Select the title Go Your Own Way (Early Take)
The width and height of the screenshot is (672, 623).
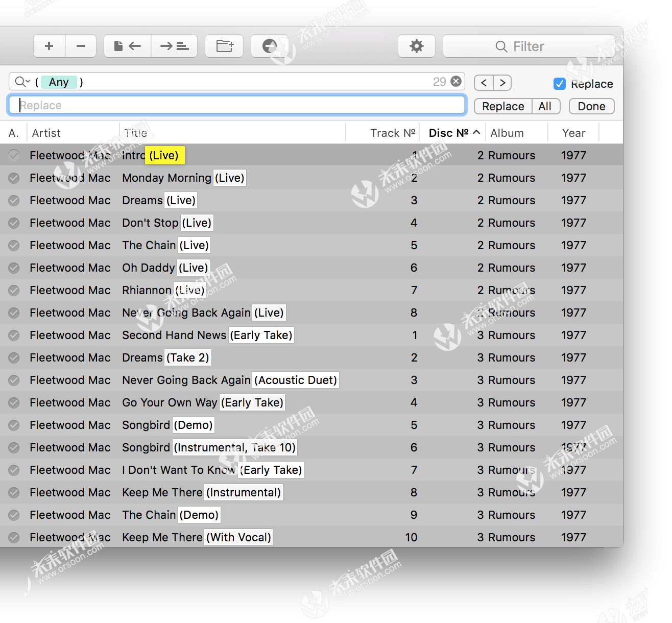[203, 402]
